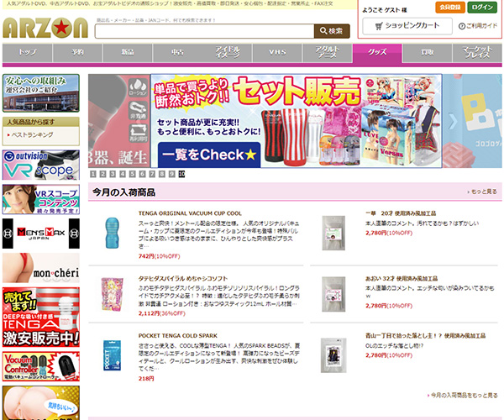Go to carousel slide 7
504x420 pixels.
coord(152,174)
